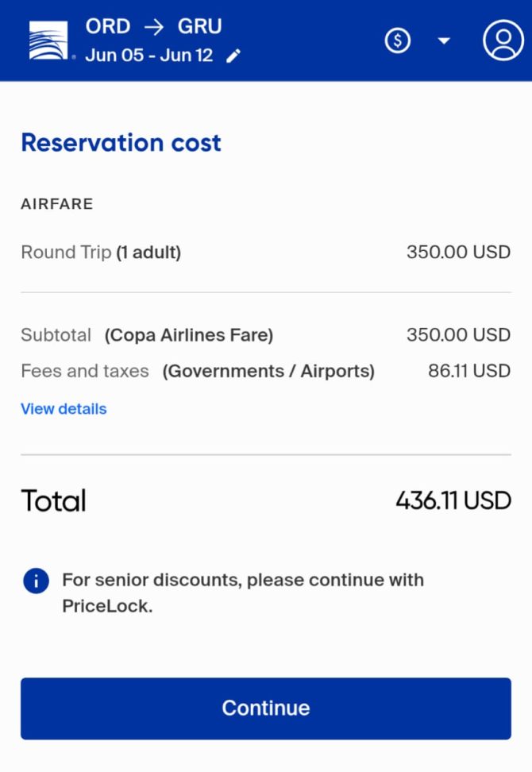The width and height of the screenshot is (532, 772).
Task: Click the pencil edit trip icon
Action: click(x=233, y=56)
